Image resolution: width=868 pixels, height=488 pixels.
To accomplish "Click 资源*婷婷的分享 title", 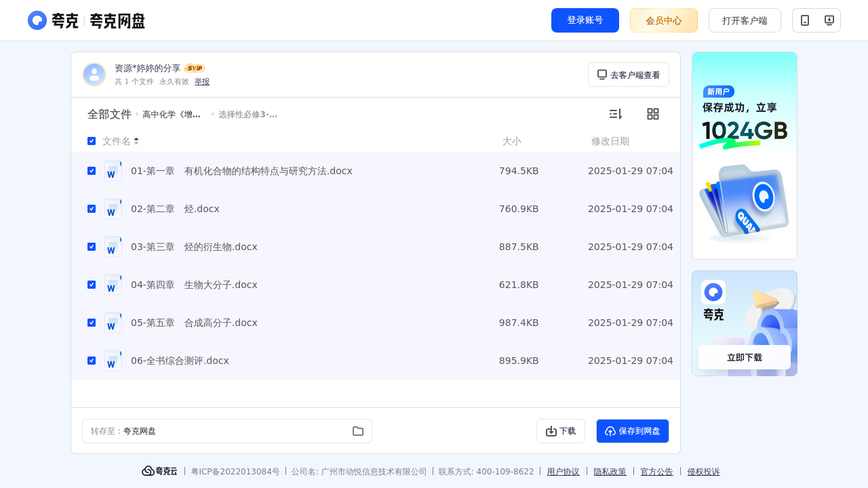I will click(148, 68).
